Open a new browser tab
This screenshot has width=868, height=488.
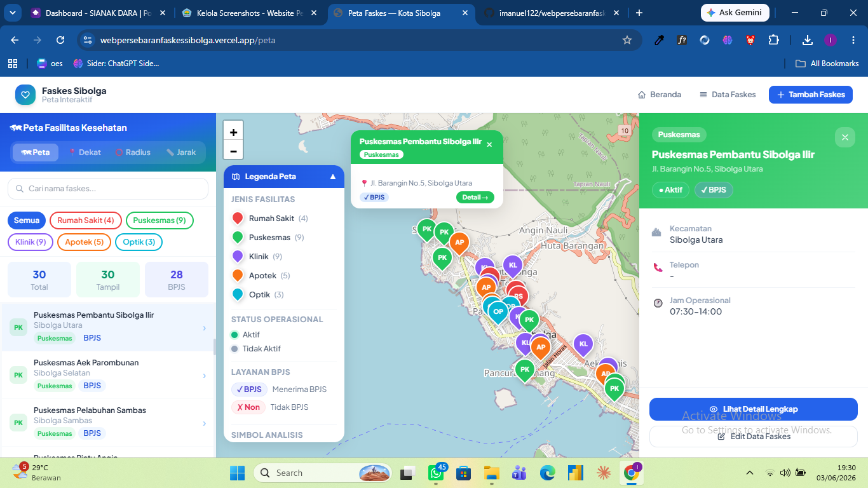[x=639, y=13]
